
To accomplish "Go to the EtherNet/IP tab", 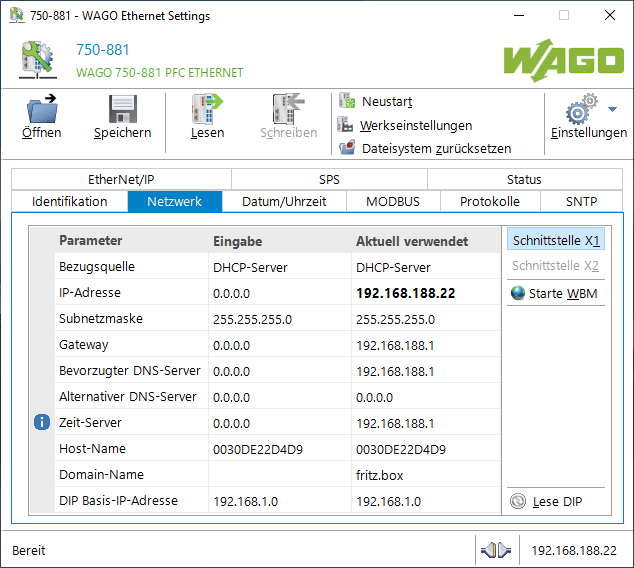I will pyautogui.click(x=121, y=179).
